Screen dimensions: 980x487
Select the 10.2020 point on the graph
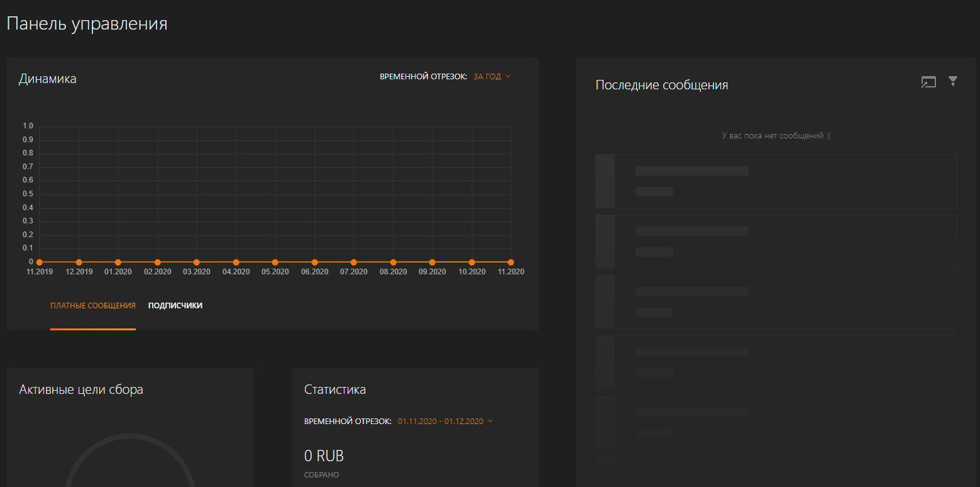click(x=471, y=262)
